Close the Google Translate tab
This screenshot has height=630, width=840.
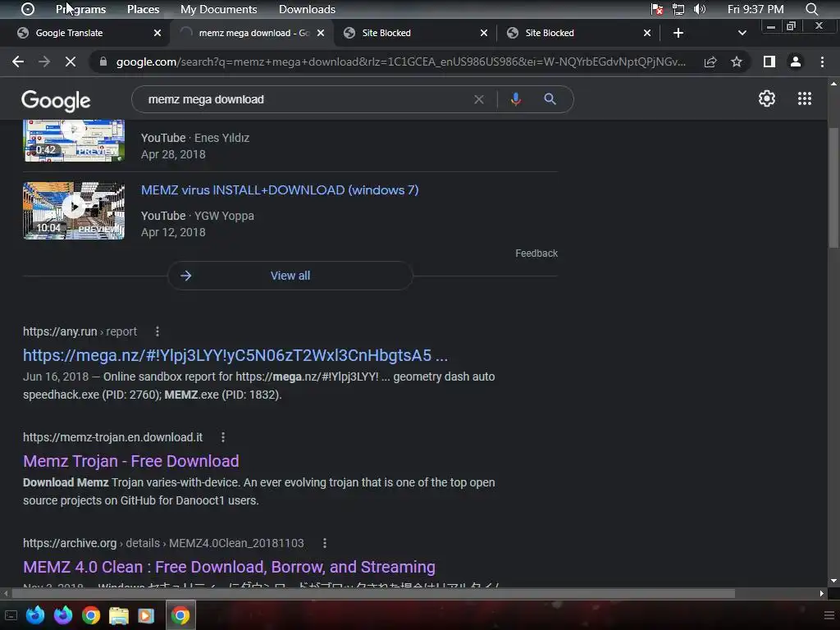[x=157, y=33]
